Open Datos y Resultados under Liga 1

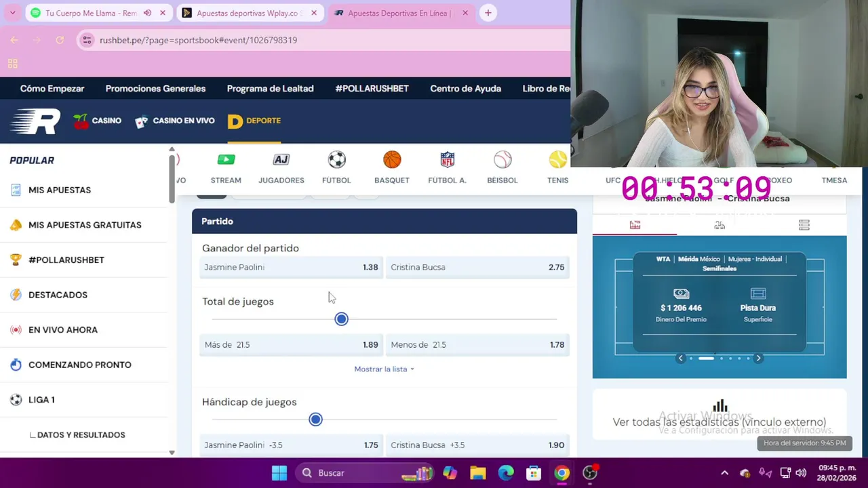point(81,435)
